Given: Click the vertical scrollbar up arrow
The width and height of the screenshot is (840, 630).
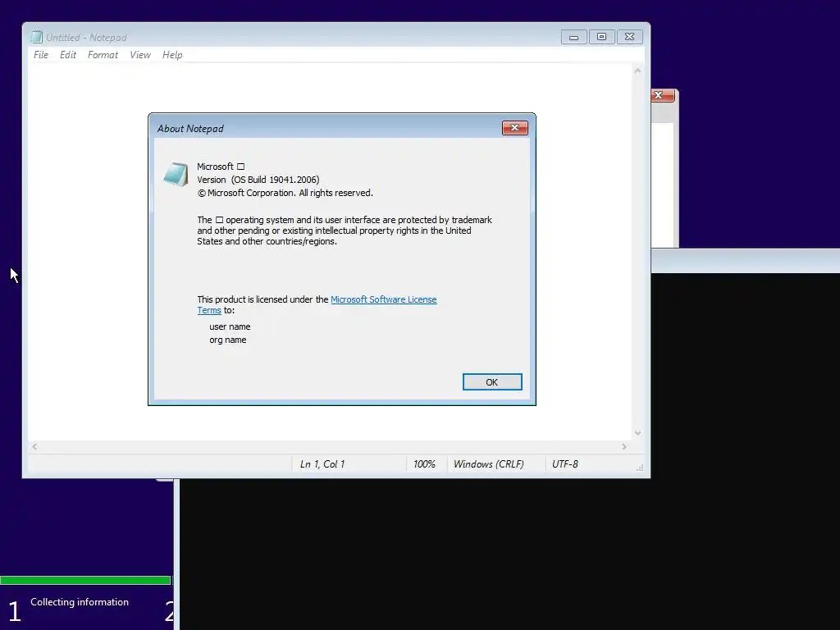Looking at the screenshot, I should click(x=637, y=71).
